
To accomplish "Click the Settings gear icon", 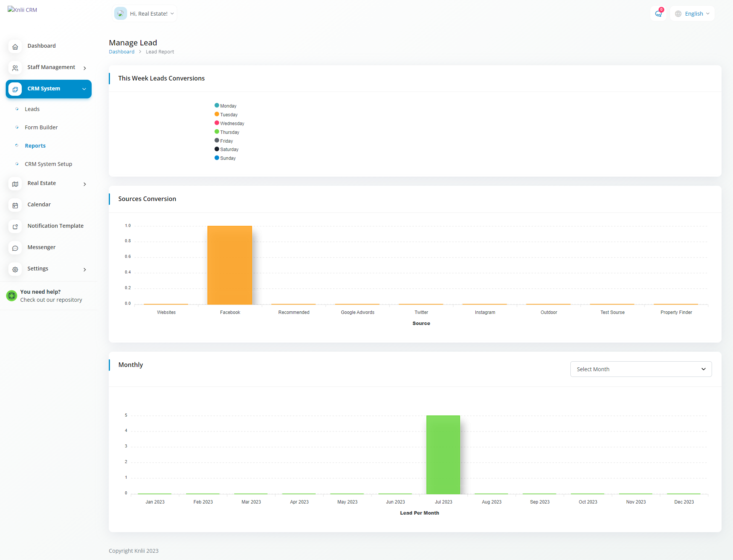I will pyautogui.click(x=15, y=269).
